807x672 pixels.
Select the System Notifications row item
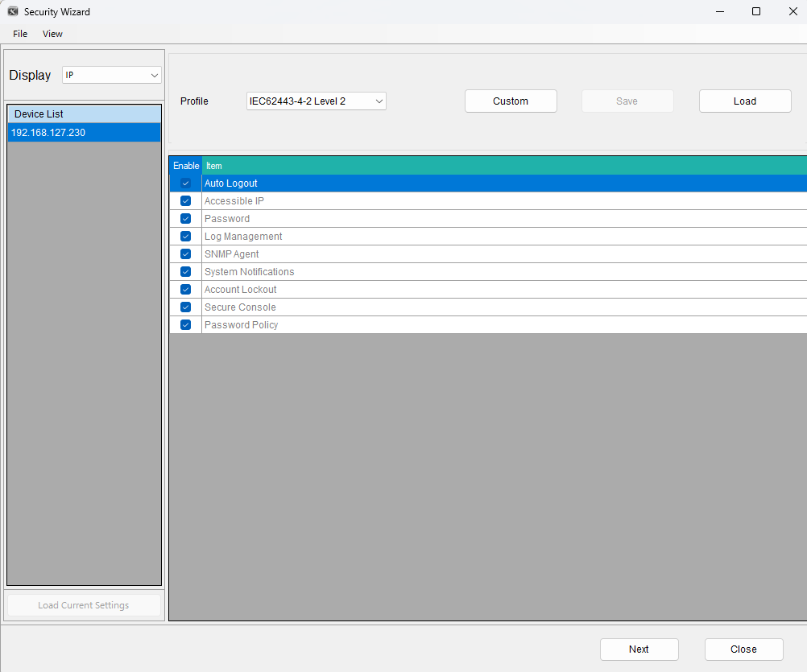(249, 272)
